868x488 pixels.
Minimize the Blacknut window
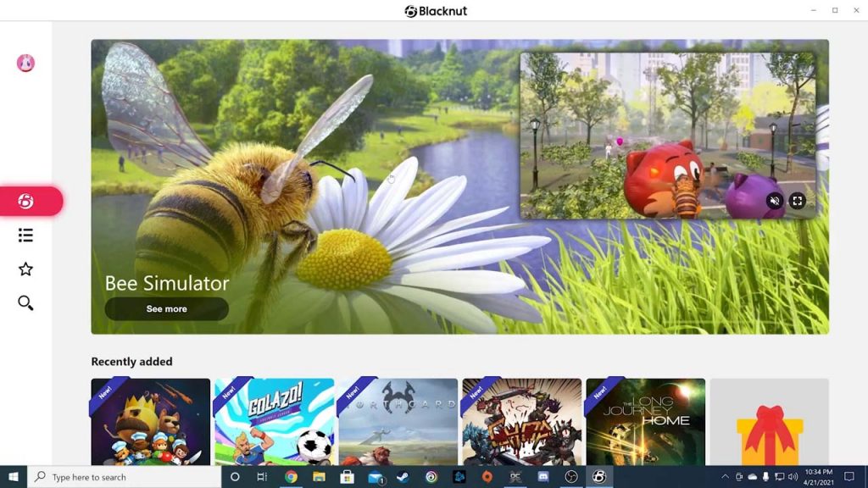[814, 10]
